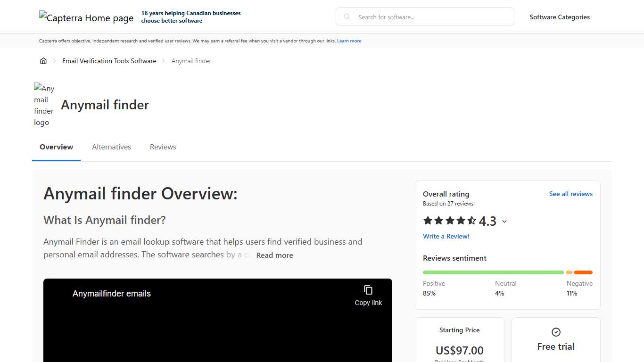Image resolution: width=644 pixels, height=362 pixels.
Task: Select the Overview tab
Action: [56, 147]
